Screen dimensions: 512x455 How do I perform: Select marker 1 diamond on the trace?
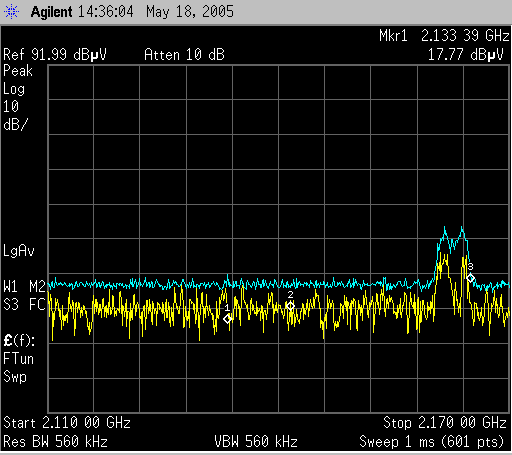pos(227,319)
